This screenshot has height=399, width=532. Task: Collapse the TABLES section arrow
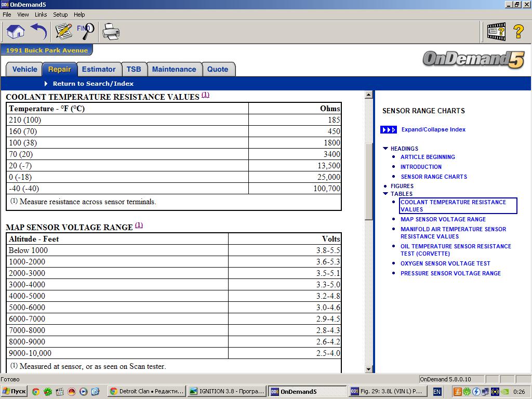(x=385, y=194)
